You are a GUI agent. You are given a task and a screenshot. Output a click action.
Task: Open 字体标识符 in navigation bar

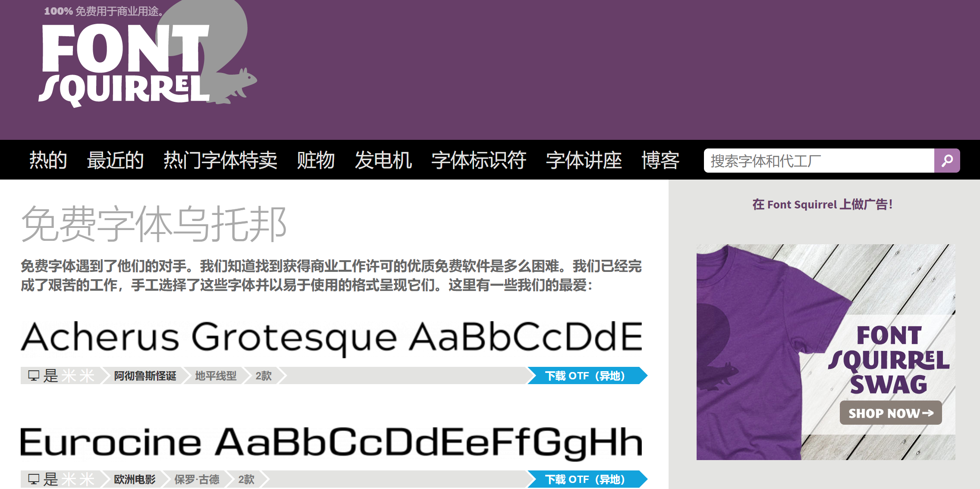coord(479,160)
